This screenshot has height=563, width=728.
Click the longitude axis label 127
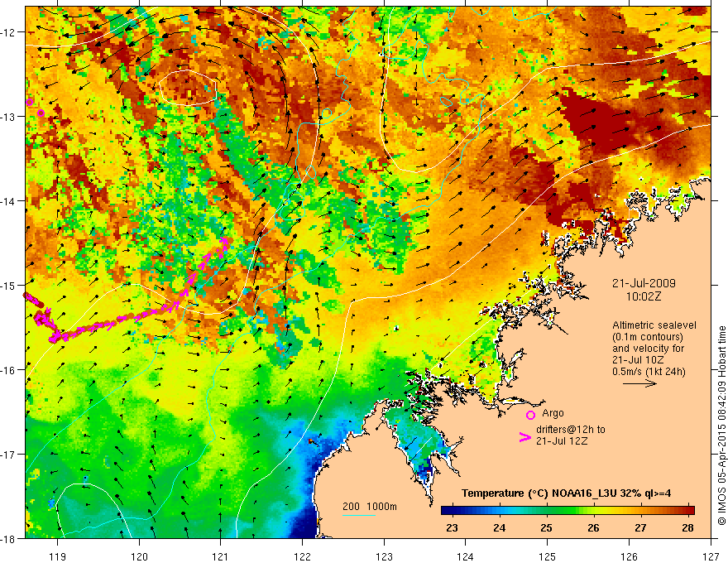pyautogui.click(x=711, y=556)
